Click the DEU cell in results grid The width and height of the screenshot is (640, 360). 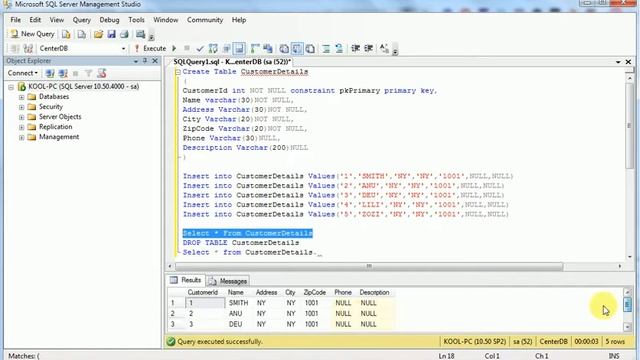(235, 324)
